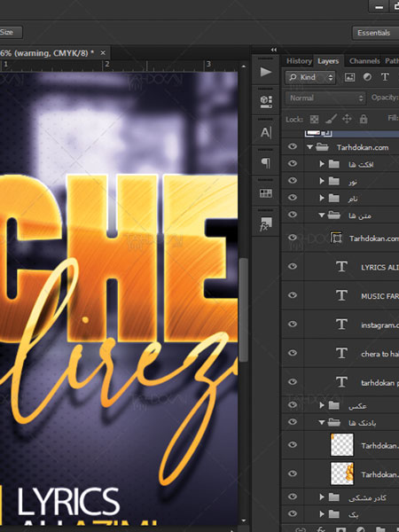
Task: Click the canvas vertical scrollbar thumb
Action: pyautogui.click(x=244, y=310)
